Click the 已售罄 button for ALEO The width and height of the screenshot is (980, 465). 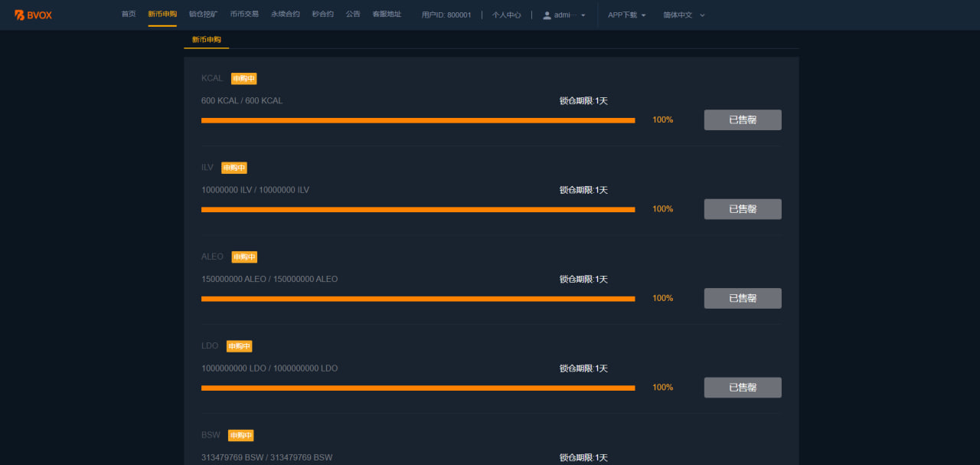pyautogui.click(x=743, y=298)
